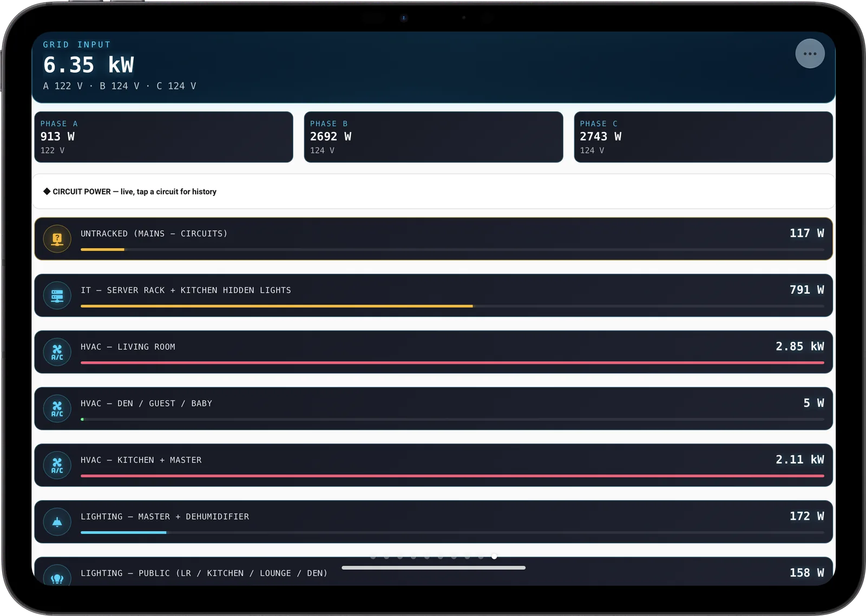Tap the 117 W untracked value
This screenshot has width=866, height=616.
pyautogui.click(x=806, y=233)
